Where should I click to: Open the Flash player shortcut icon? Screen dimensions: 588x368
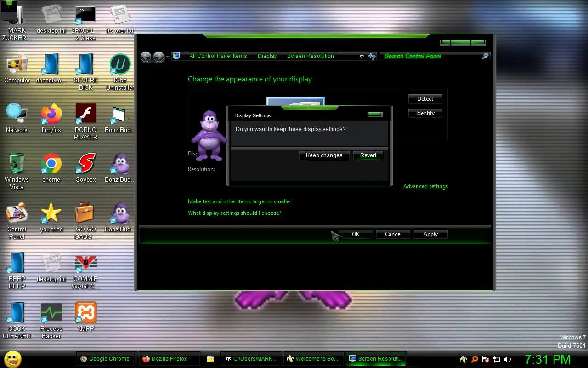[x=85, y=122]
